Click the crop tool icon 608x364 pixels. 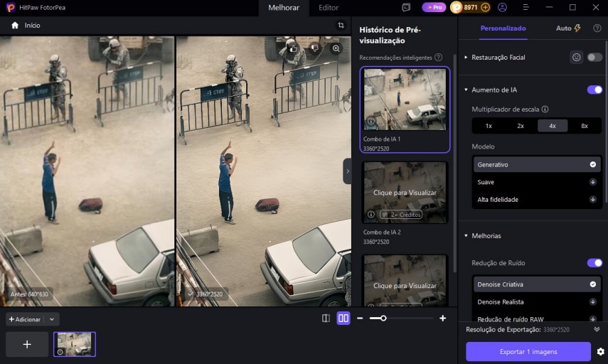tap(341, 25)
